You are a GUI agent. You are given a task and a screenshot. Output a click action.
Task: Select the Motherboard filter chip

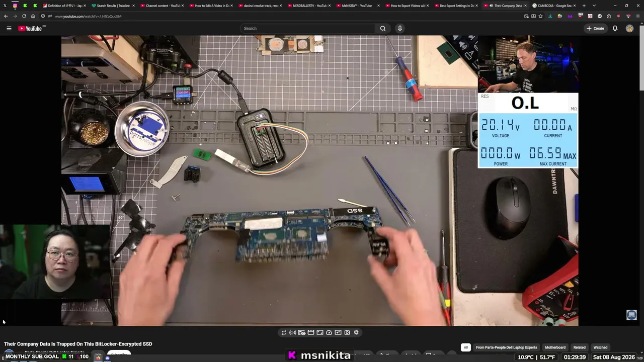click(x=555, y=347)
